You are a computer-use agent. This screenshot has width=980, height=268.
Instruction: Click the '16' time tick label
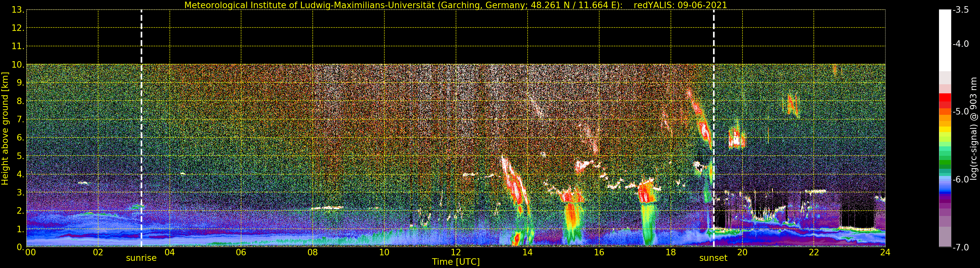coord(599,252)
